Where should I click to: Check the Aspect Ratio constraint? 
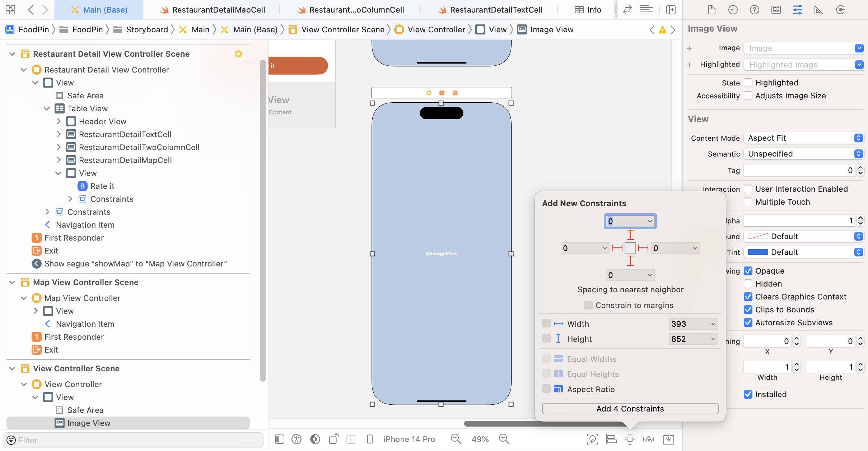[546, 389]
